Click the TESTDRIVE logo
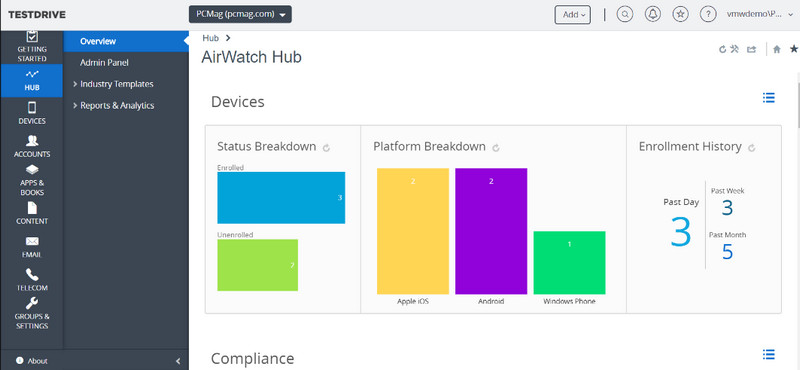 pyautogui.click(x=37, y=15)
